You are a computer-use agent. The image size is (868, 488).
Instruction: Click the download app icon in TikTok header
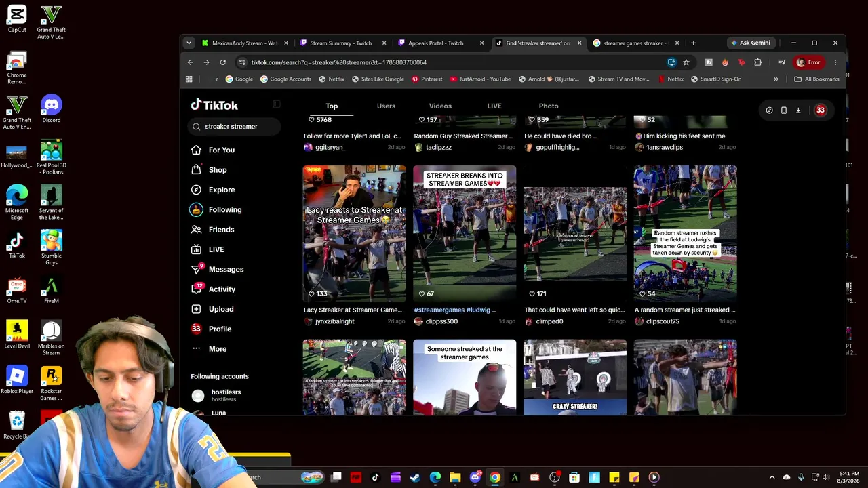798,110
